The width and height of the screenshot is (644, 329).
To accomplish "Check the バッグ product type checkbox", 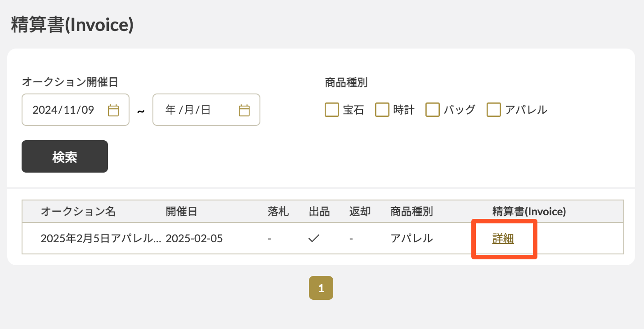I will [433, 110].
